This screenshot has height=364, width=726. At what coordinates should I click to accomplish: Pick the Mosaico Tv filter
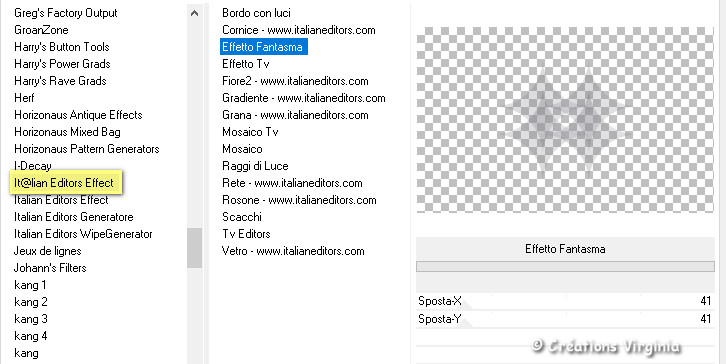tap(250, 132)
